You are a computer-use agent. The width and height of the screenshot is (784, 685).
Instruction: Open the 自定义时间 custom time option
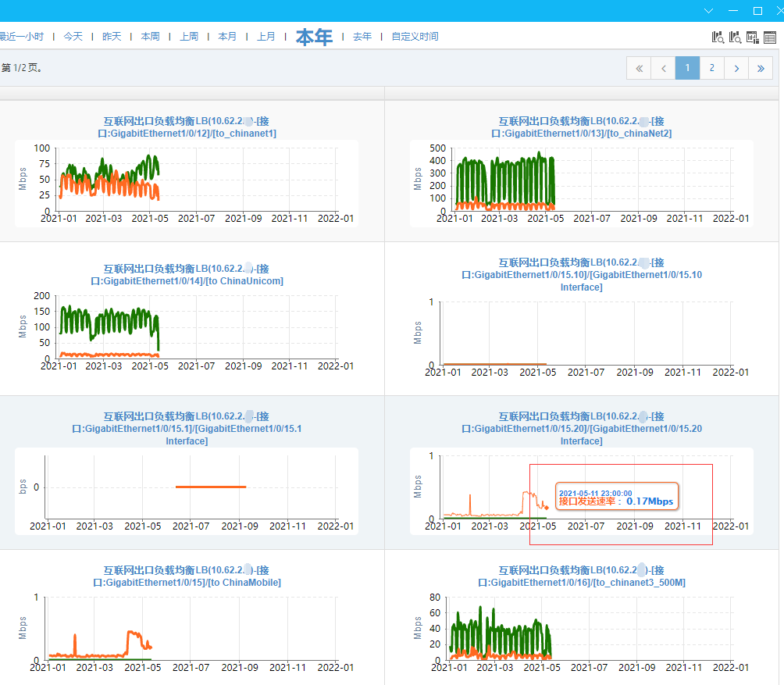point(415,37)
